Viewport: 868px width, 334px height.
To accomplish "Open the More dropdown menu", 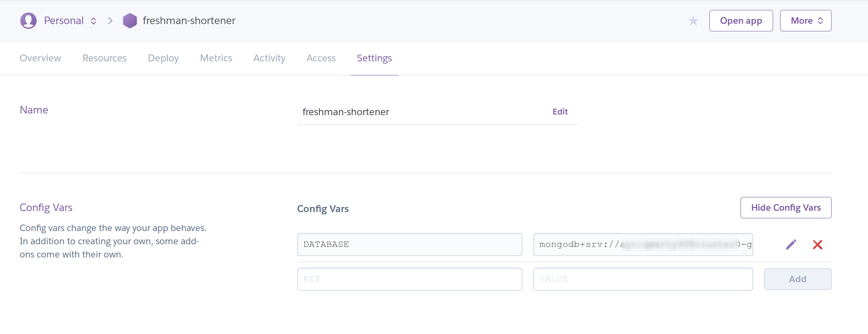I will coord(805,21).
